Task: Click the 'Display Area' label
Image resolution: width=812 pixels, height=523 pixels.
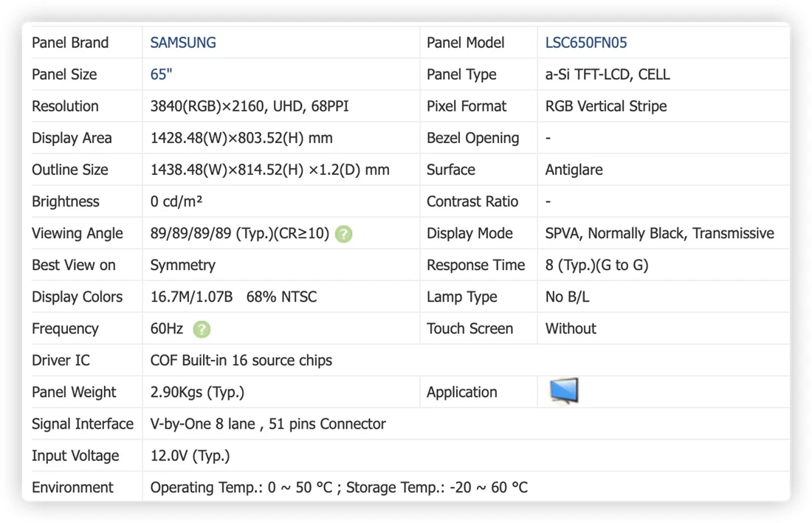Action: point(72,138)
